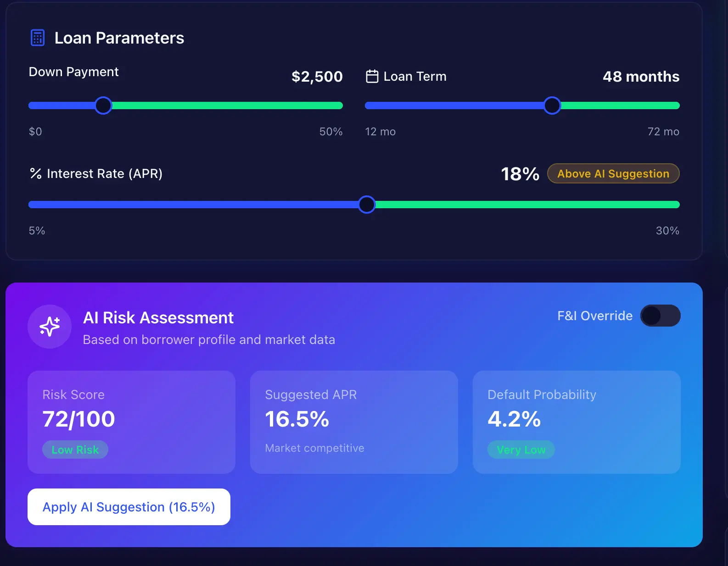Click the 16.5% suggested APR value
This screenshot has width=728, height=566.
coord(297,419)
